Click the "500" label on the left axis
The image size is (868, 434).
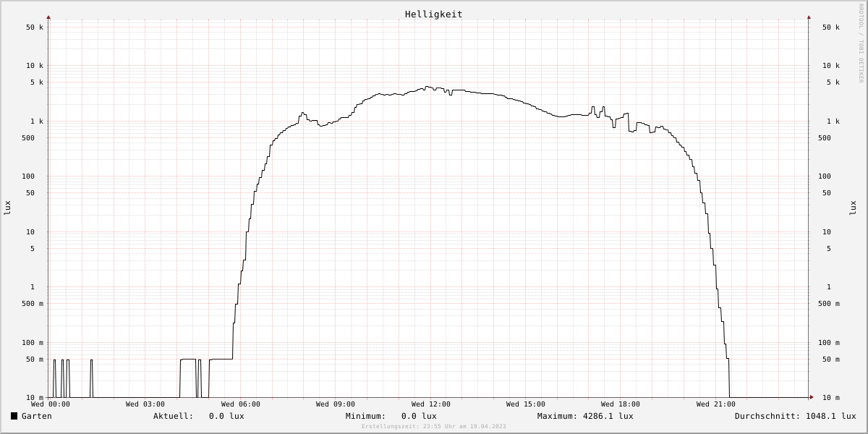pyautogui.click(x=27, y=138)
